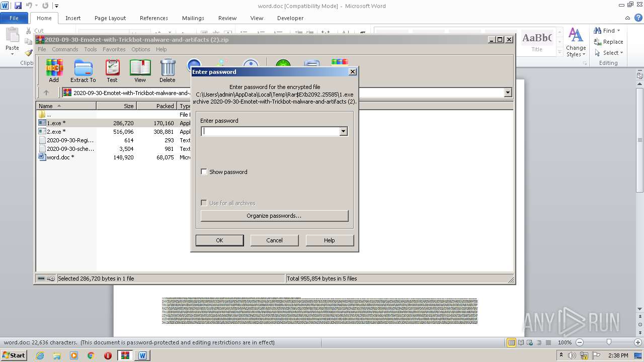
Task: Click the Word zoom slider handle
Action: coord(609,342)
